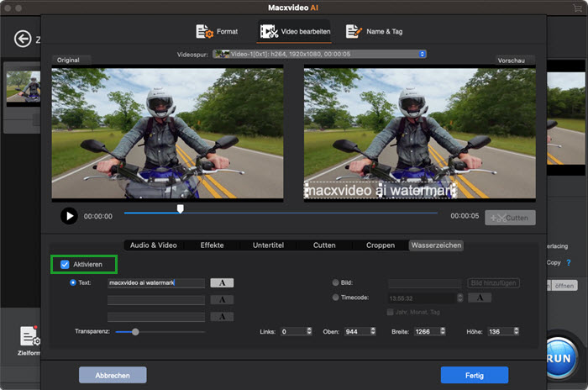588x390 pixels.
Task: Click the watermark text input field
Action: pyautogui.click(x=156, y=282)
